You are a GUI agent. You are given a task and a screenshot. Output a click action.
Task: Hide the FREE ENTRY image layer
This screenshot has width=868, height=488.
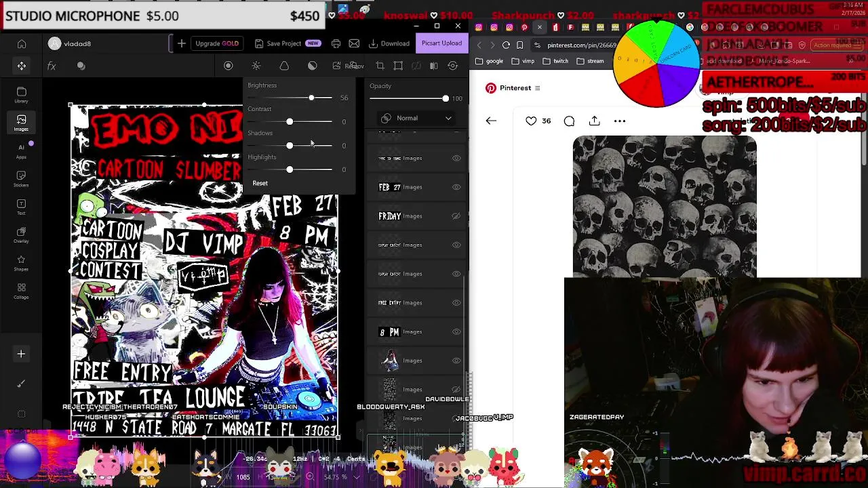click(x=456, y=303)
